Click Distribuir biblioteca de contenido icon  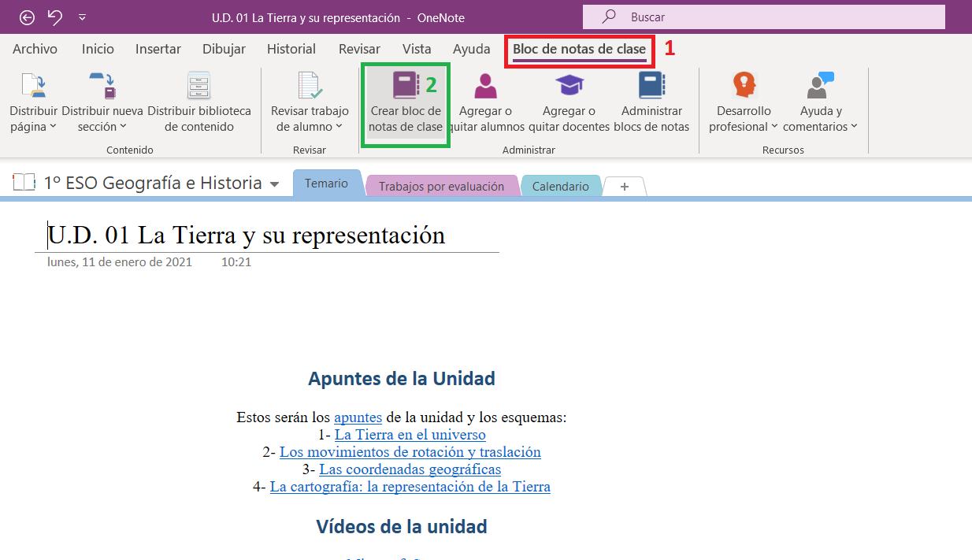[x=199, y=86]
